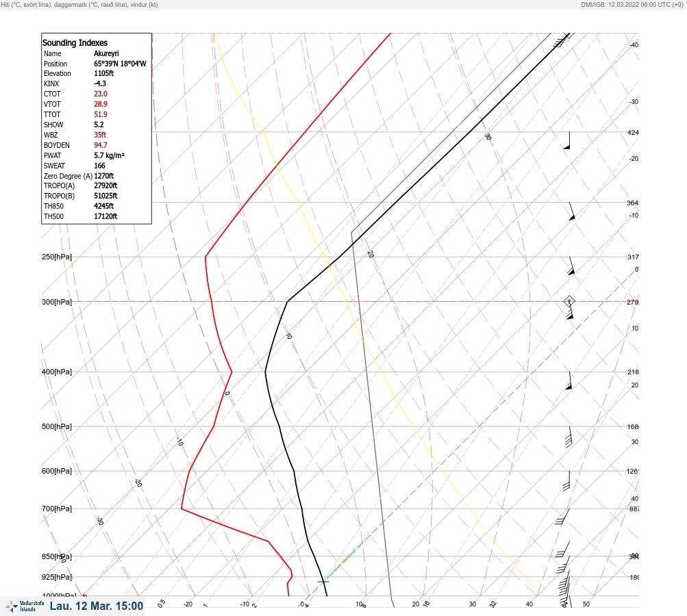The width and height of the screenshot is (687, 616).
Task: Click the 'Sounding Indexes' heading
Action: coord(75,42)
